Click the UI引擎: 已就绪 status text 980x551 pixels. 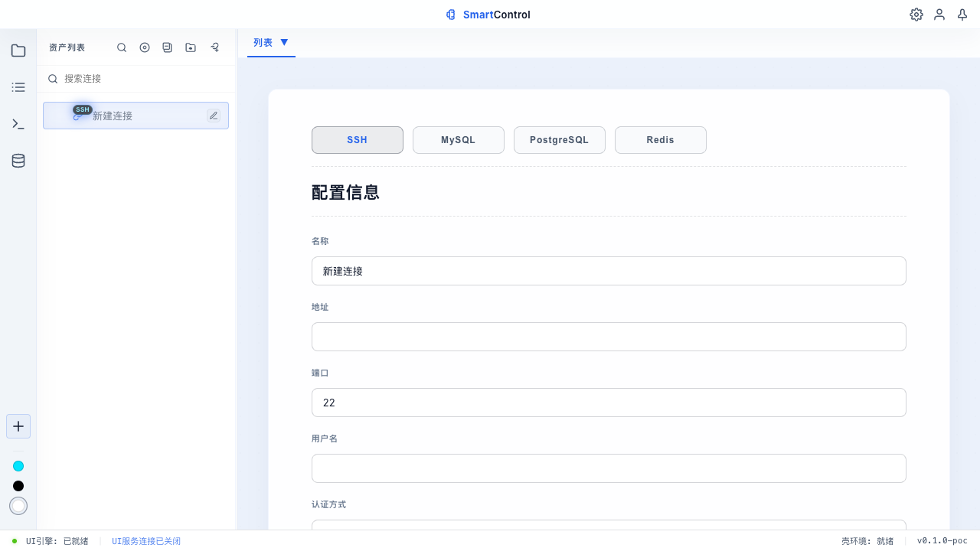click(x=57, y=541)
